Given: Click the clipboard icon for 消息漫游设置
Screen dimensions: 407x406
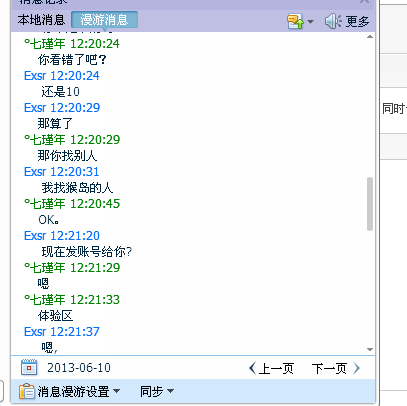Looking at the screenshot, I should 27,391.
